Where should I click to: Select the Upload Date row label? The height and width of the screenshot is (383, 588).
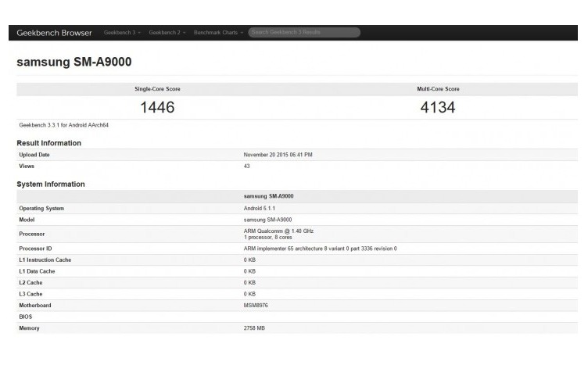[x=34, y=155]
